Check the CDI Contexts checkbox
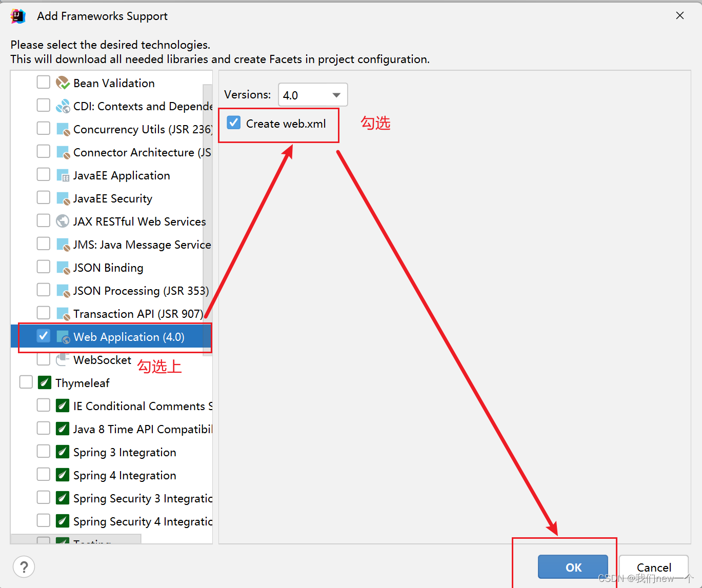 [44, 105]
